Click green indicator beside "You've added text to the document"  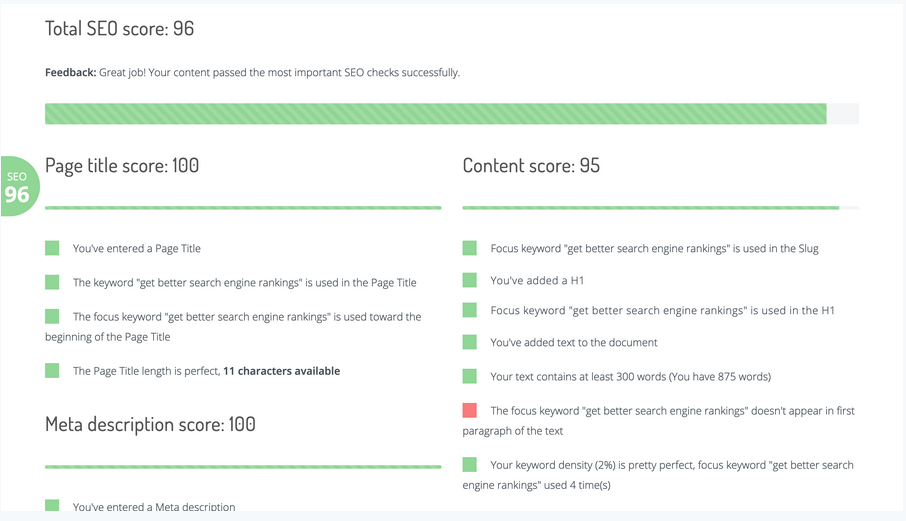click(470, 342)
